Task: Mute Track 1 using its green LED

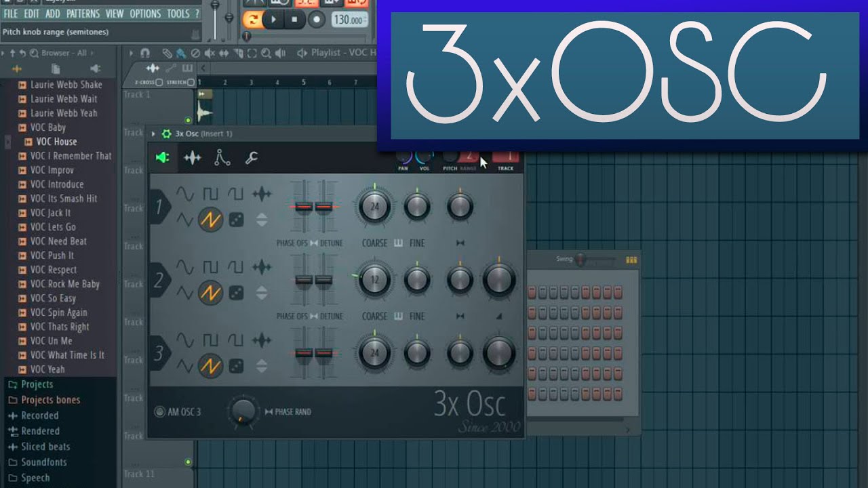Action: pyautogui.click(x=189, y=120)
